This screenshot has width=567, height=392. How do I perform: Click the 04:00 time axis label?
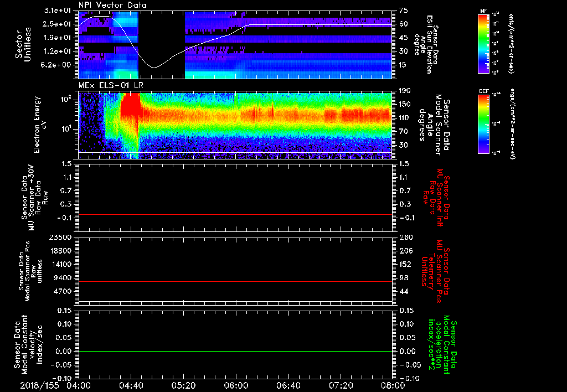point(79,385)
